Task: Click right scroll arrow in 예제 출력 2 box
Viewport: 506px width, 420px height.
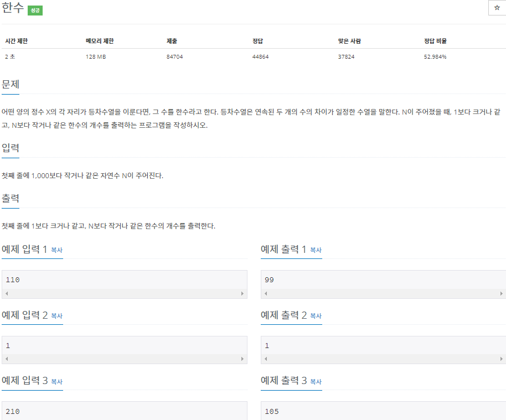Action: [501, 359]
